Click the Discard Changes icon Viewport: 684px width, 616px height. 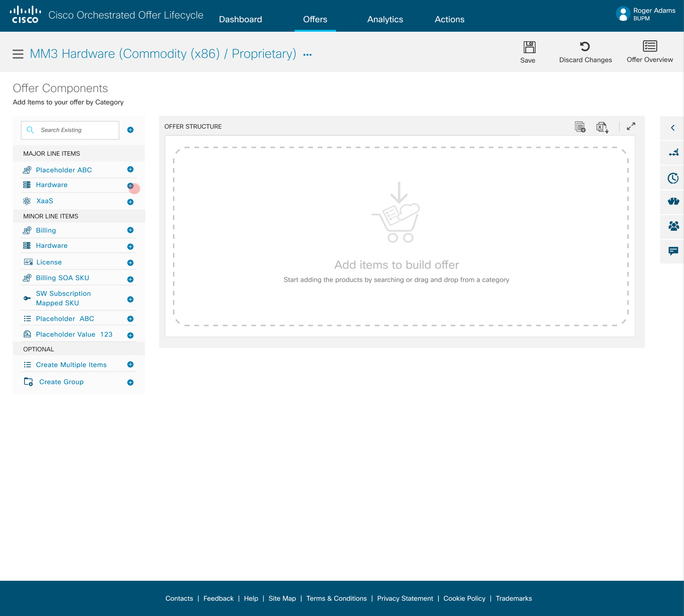[x=585, y=47]
